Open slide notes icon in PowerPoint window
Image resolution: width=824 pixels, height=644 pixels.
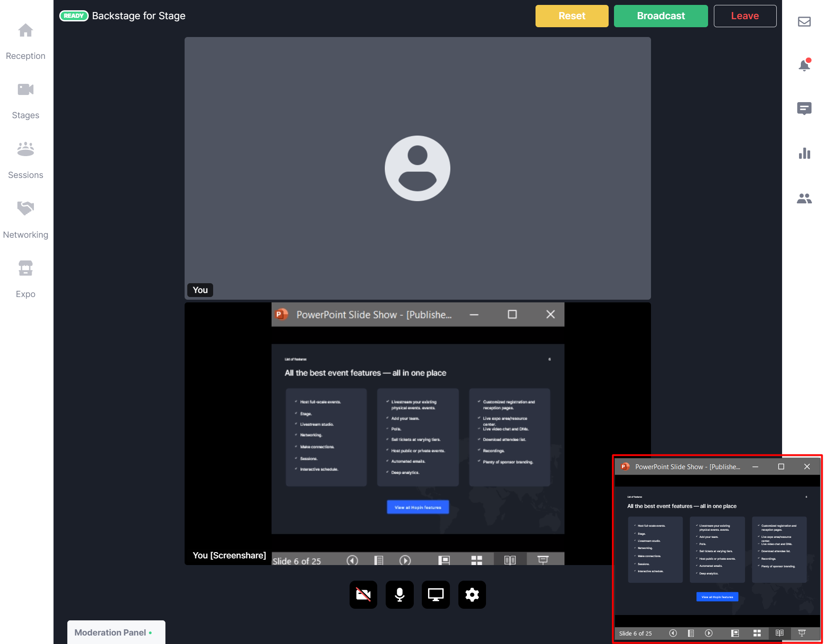click(x=691, y=633)
